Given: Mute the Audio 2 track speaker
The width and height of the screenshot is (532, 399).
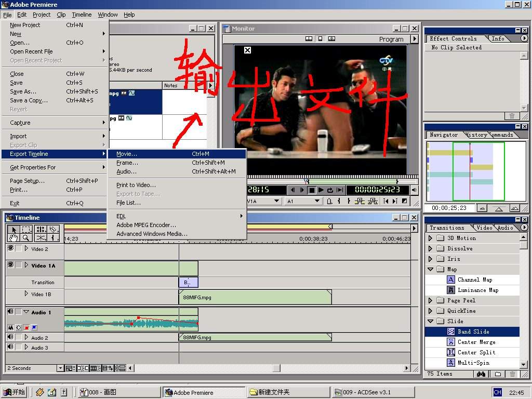Looking at the screenshot, I should [10, 337].
